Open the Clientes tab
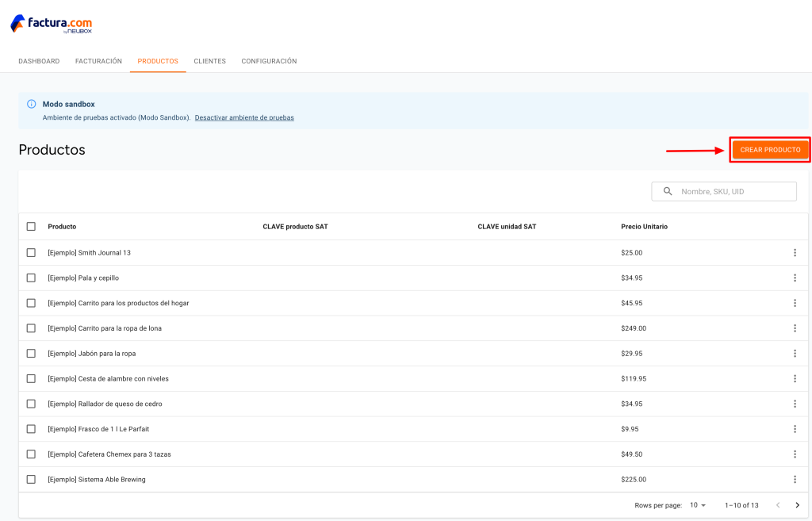 pos(209,61)
